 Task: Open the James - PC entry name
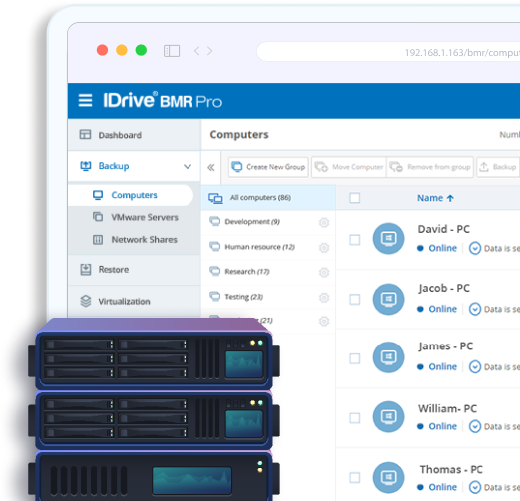point(446,346)
